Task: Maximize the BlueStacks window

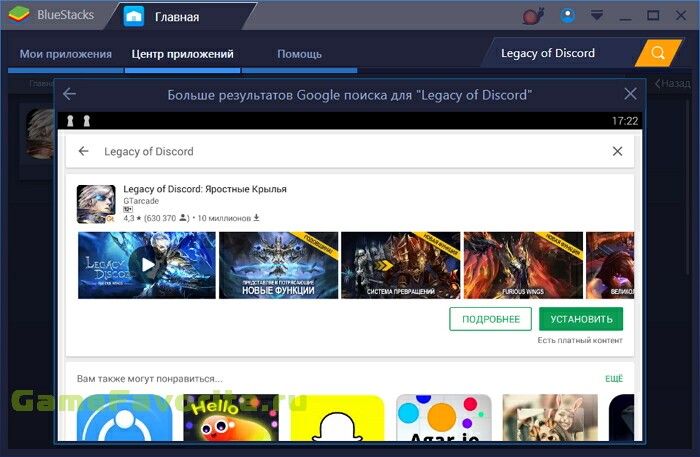Action: coord(653,16)
